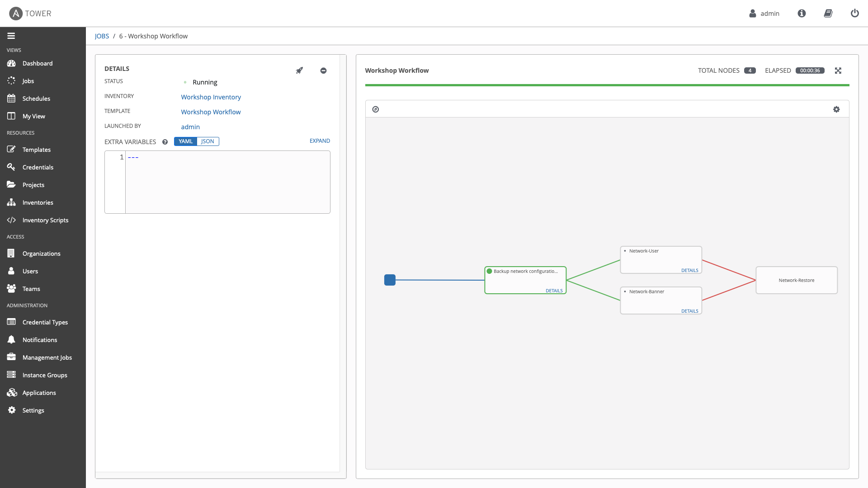The height and width of the screenshot is (488, 868).
Task: Cancel the job with minus-circle icon
Action: click(323, 70)
